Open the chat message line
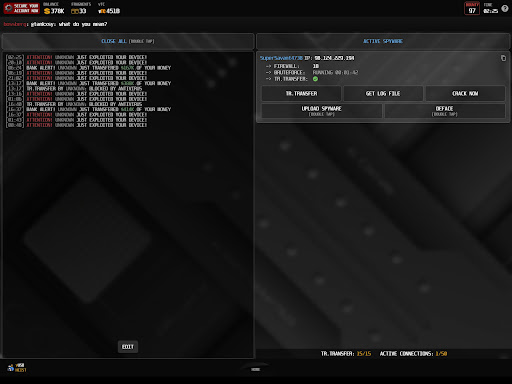This screenshot has height=384, width=512. [x=55, y=24]
